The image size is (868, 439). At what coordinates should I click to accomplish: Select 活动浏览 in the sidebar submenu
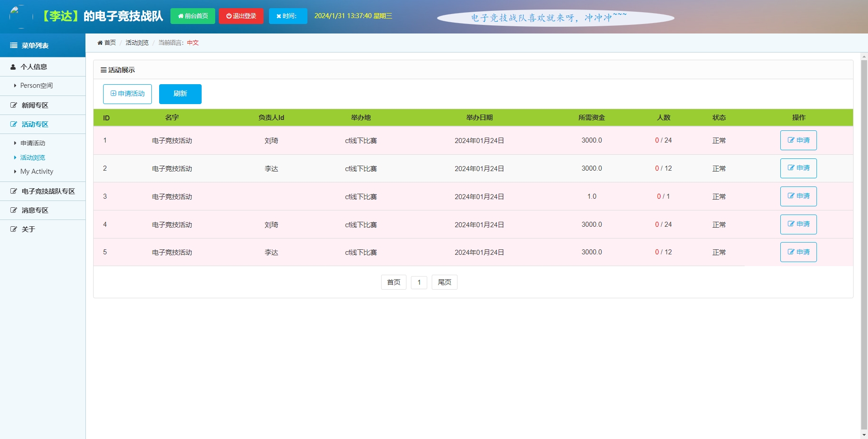[x=33, y=157]
